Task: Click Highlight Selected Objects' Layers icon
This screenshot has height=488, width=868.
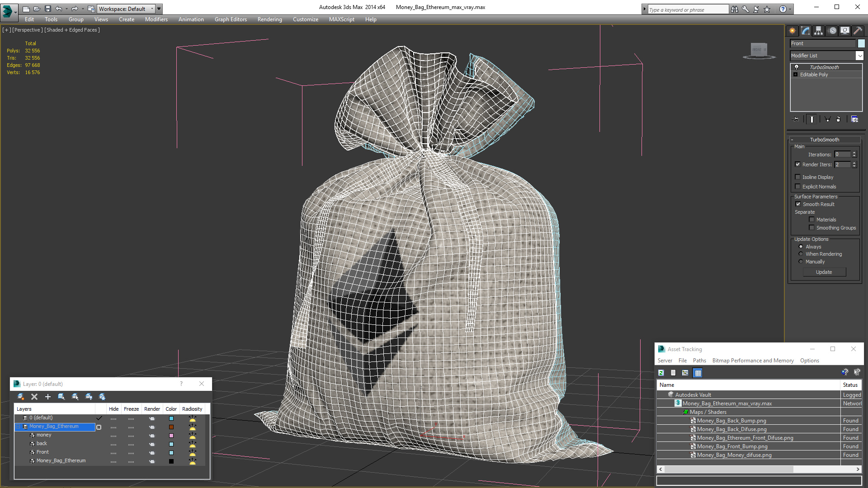Action: coord(75,397)
